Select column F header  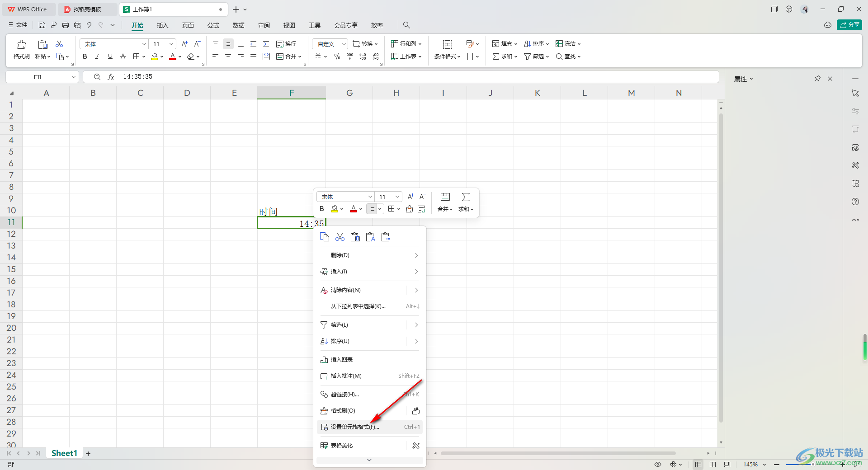pos(292,93)
